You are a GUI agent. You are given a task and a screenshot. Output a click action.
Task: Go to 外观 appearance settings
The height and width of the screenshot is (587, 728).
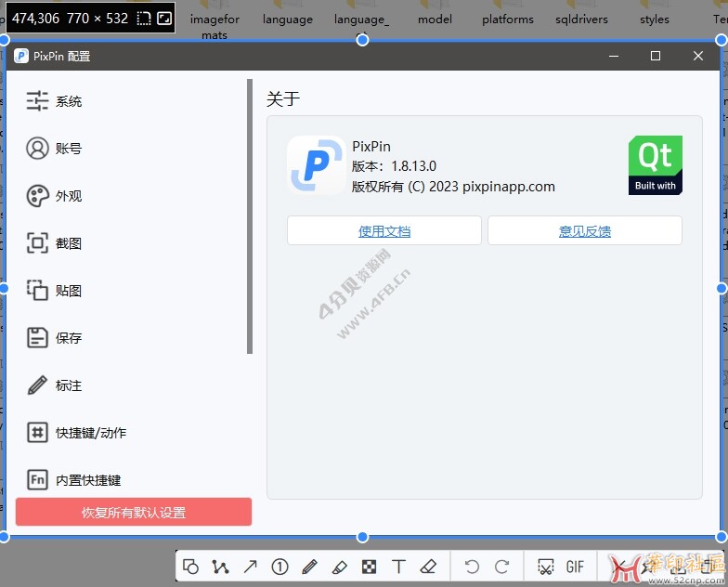tap(68, 196)
